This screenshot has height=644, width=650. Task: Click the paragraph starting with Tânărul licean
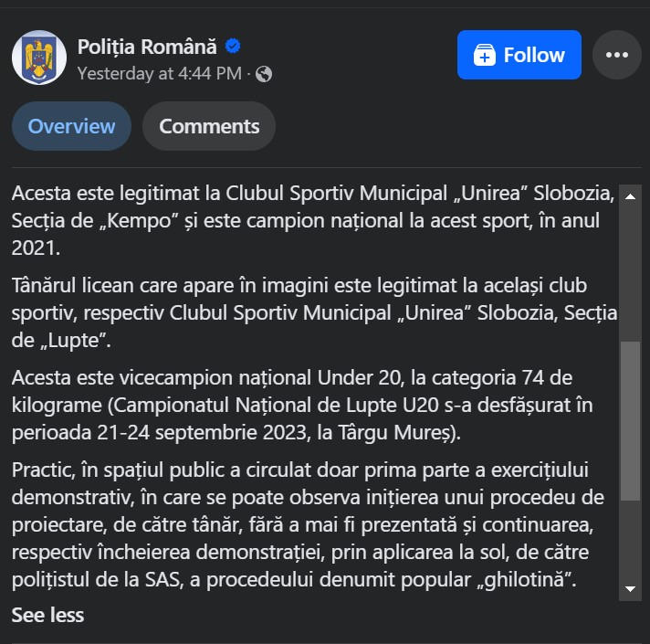coord(314,312)
